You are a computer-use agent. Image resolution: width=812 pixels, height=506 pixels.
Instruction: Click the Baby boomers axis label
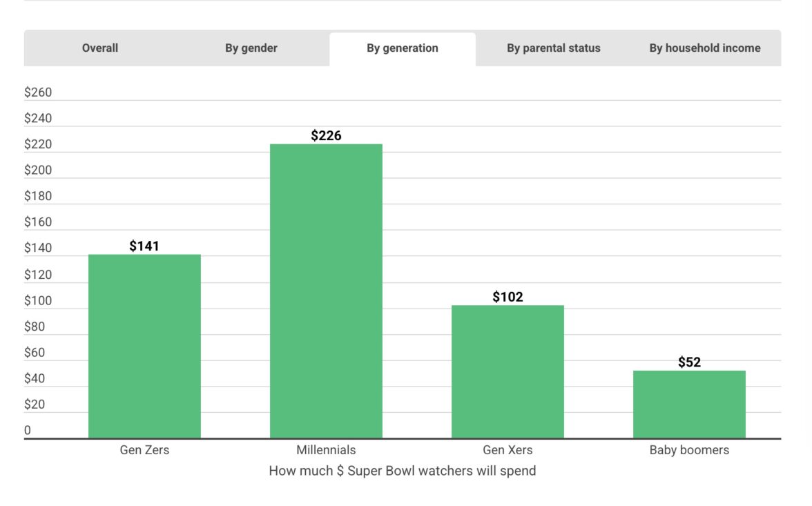pyautogui.click(x=689, y=450)
